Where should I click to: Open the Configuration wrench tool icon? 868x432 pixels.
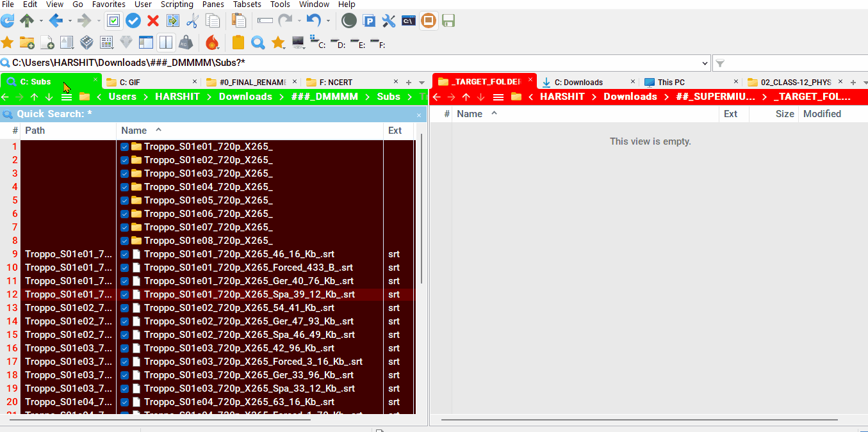(x=389, y=21)
